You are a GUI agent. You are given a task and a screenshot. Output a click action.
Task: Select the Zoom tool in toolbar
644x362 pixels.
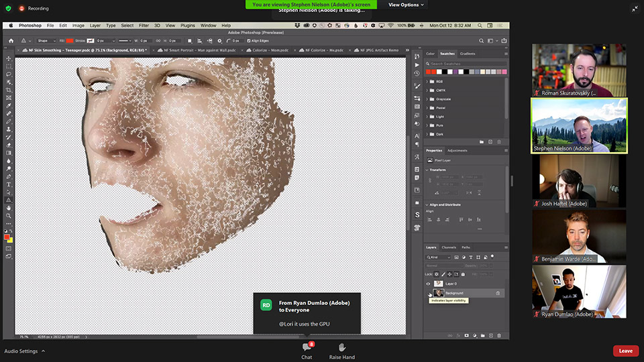9,216
